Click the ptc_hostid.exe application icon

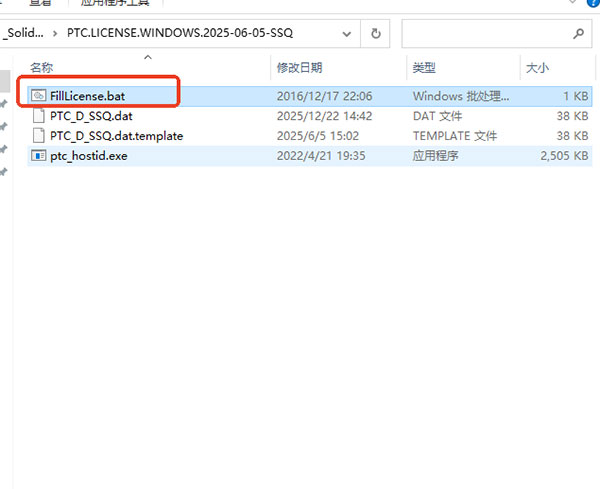click(x=38, y=156)
